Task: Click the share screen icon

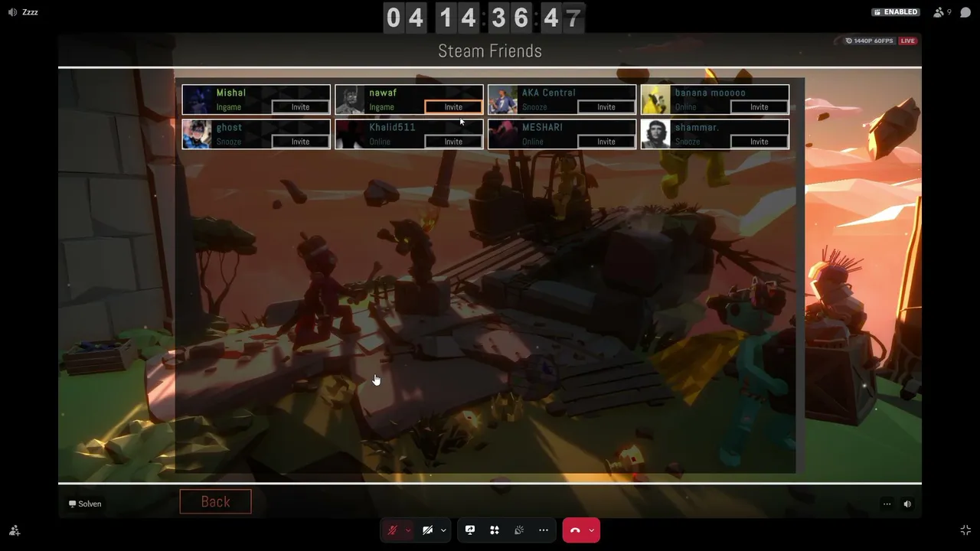Action: pyautogui.click(x=470, y=530)
